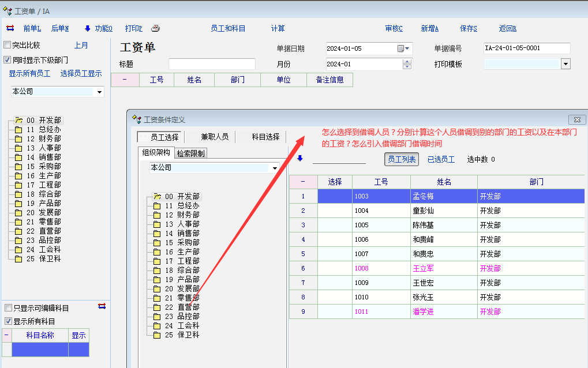This screenshot has width=588, height=368.
Task: Click the 标题 text input field
Action: pyautogui.click(x=212, y=64)
